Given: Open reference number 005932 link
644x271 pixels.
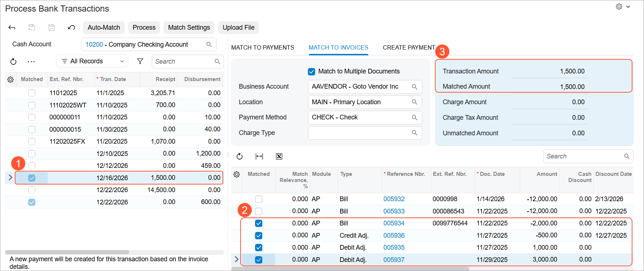Looking at the screenshot, I should 394,199.
